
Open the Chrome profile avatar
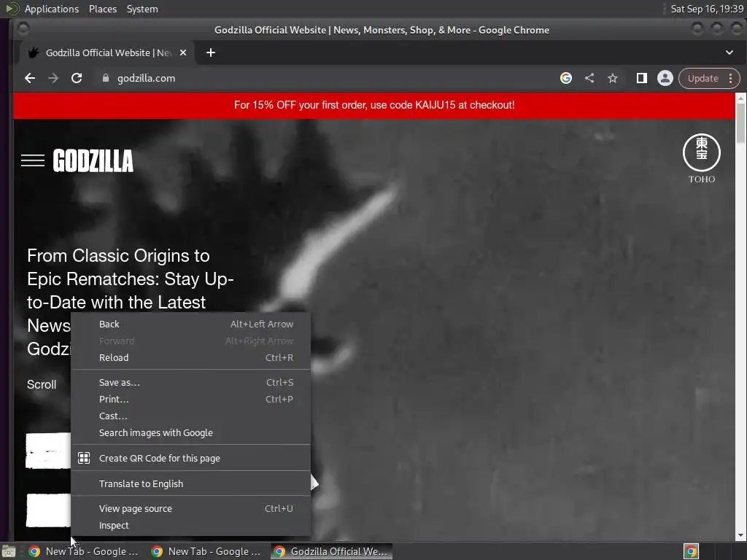click(665, 78)
